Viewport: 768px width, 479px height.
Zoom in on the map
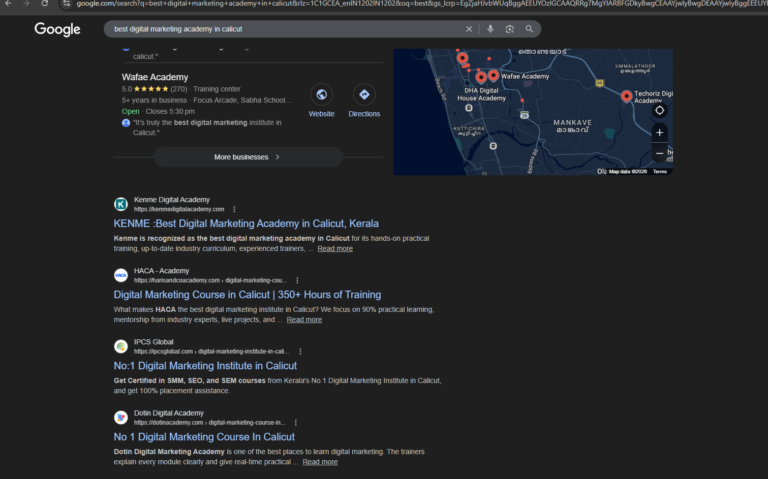(659, 132)
